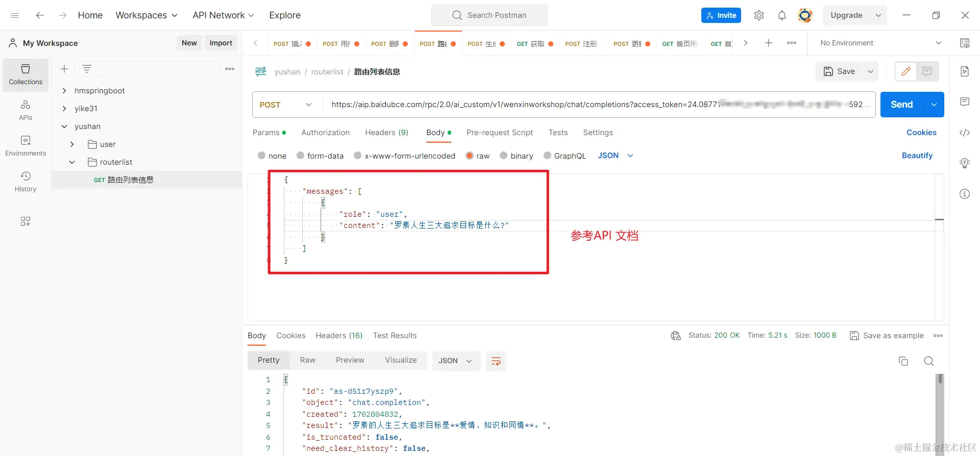Go forward with the right arrow icon
The height and width of the screenshot is (456, 980).
pos(63,15)
